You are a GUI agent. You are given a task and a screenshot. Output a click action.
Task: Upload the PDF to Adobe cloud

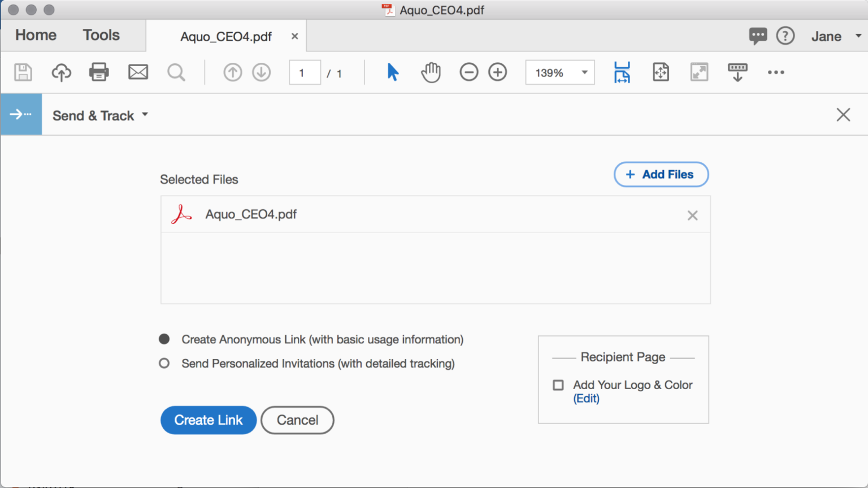pyautogui.click(x=61, y=72)
